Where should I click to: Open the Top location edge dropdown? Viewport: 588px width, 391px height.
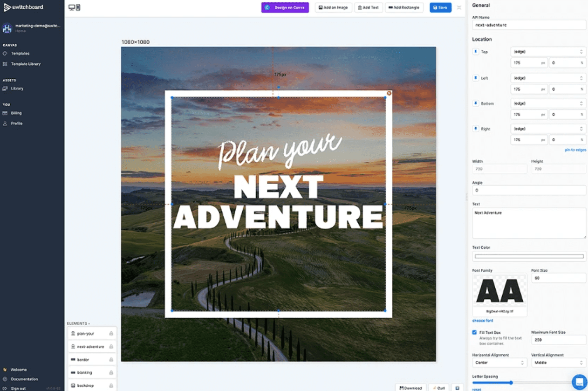click(548, 52)
